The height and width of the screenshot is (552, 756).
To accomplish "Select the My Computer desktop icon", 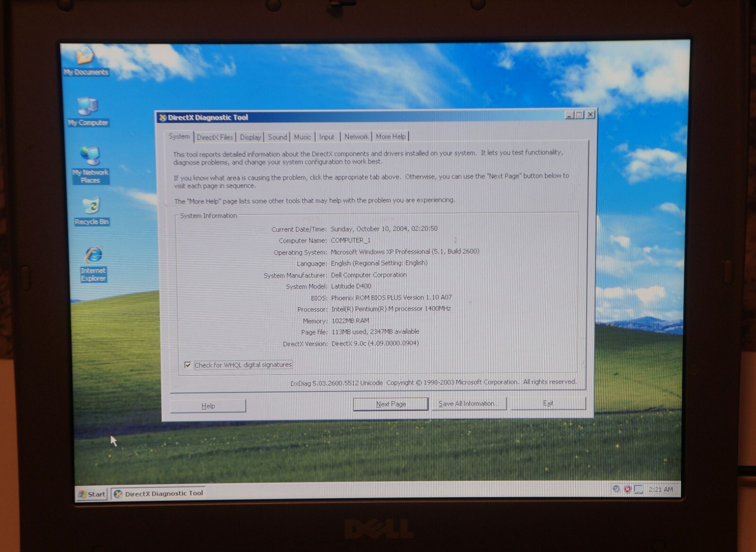I will (x=88, y=112).
